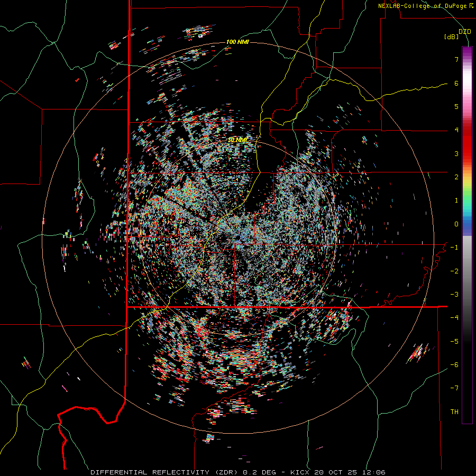Screen dimensions: 476x476
Task: Click the TH label on color scale
Action: tap(454, 412)
